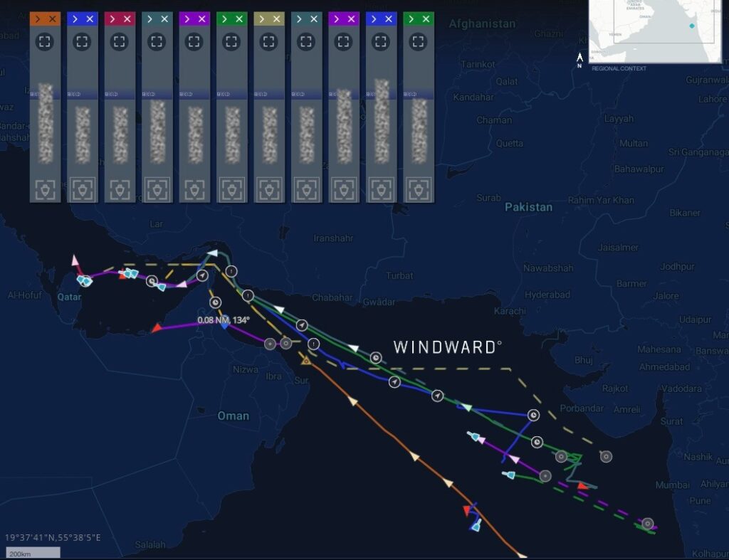
Task: Click the coordinates readout 19°37'41"N
Action: tap(53, 538)
